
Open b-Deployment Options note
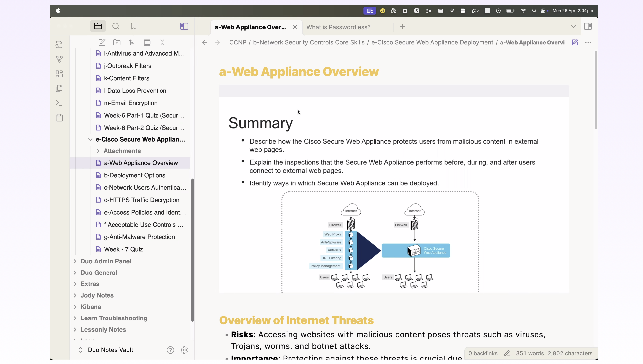[x=135, y=175]
